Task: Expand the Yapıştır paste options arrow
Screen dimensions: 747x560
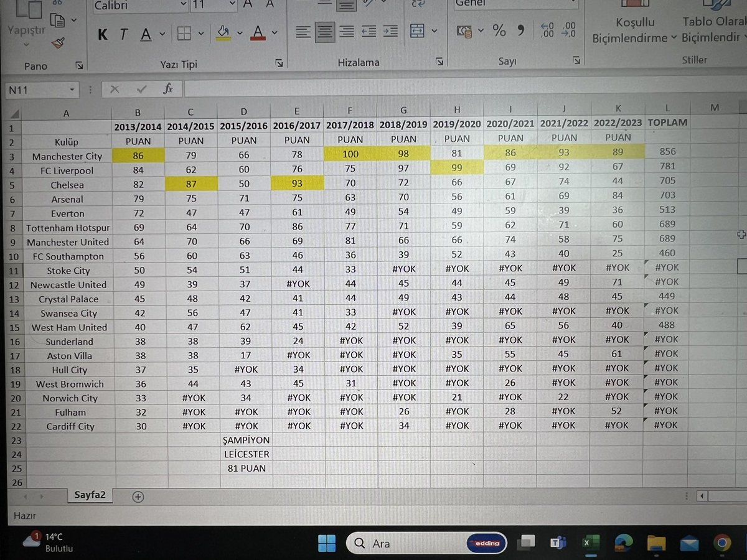Action: click(26, 45)
